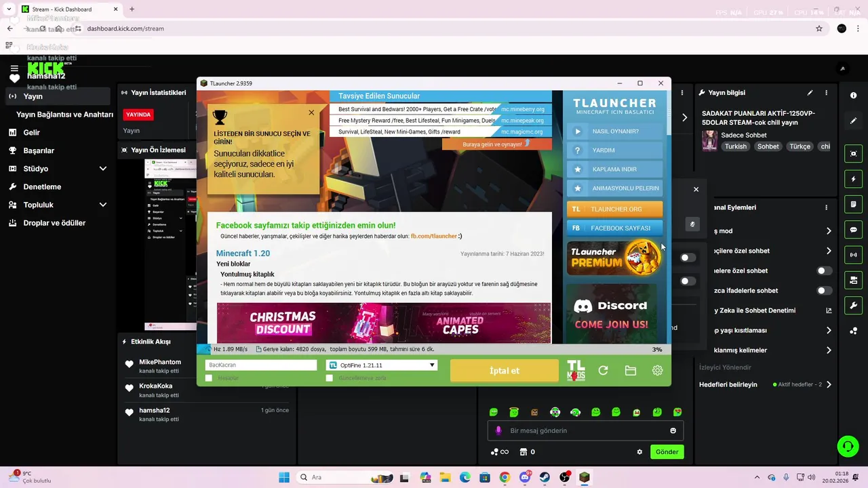This screenshot has width=868, height=488.
Task: Expand 'p yaşı kısıtlaması' chevron
Action: (x=829, y=331)
